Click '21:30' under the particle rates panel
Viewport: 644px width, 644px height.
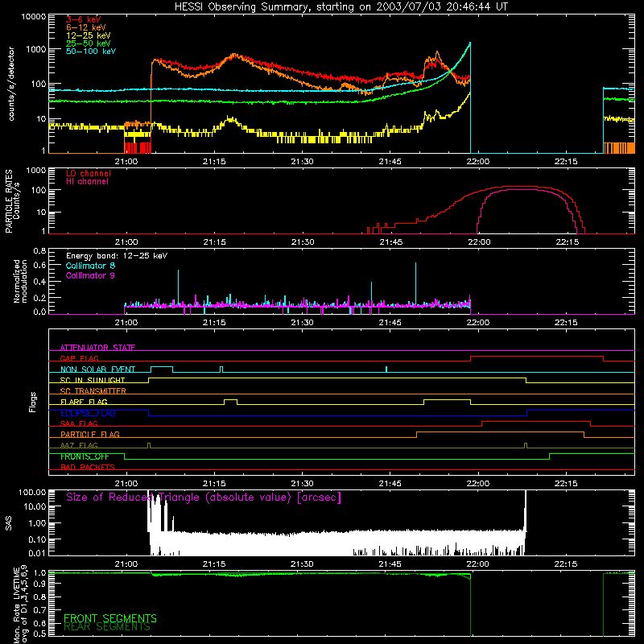[303, 242]
